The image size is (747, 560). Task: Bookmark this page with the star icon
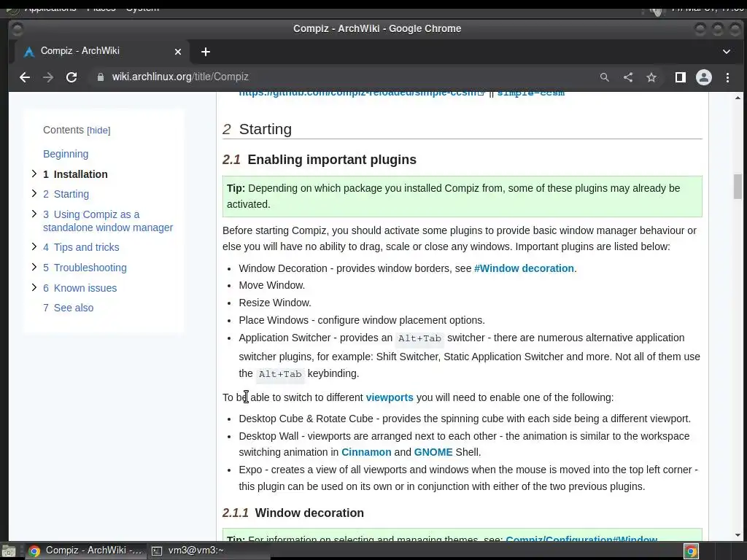click(x=651, y=77)
